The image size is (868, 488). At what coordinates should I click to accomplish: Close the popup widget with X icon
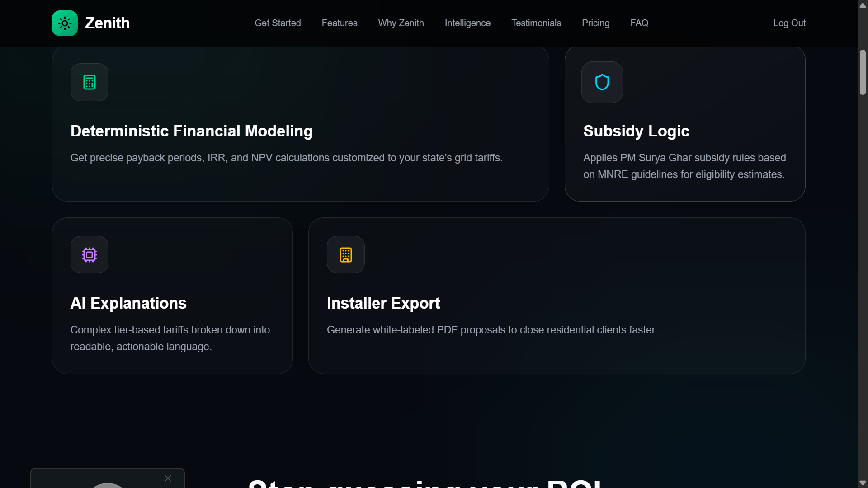coord(168,478)
